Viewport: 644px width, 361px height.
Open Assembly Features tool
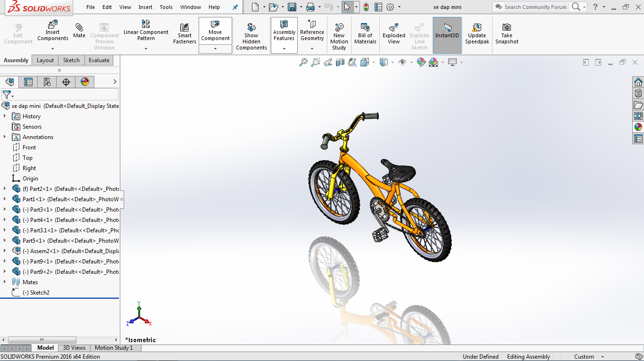click(284, 31)
